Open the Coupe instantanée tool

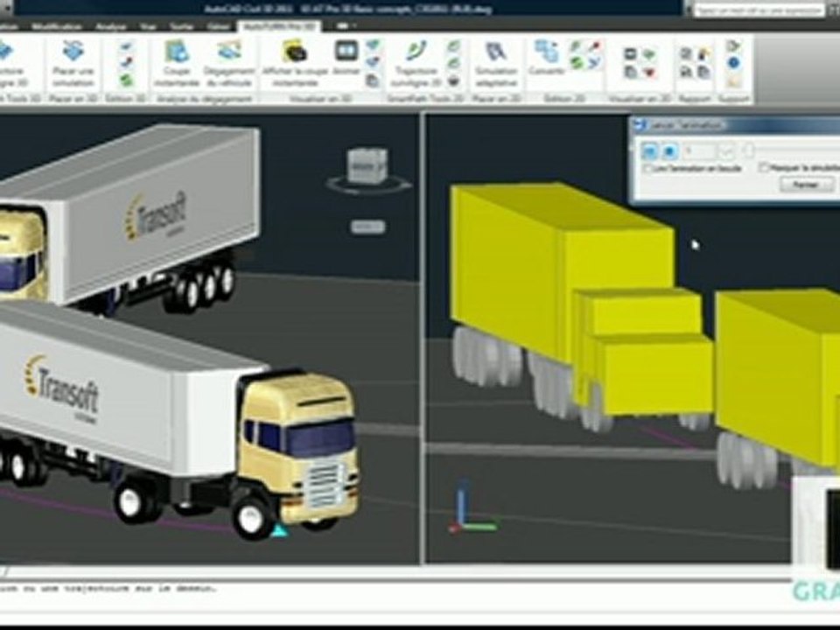pyautogui.click(x=177, y=63)
